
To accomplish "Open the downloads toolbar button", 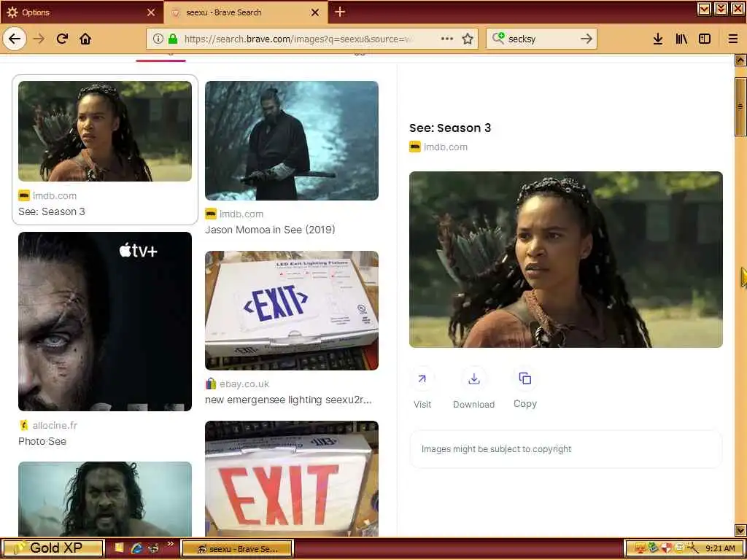I will point(658,39).
